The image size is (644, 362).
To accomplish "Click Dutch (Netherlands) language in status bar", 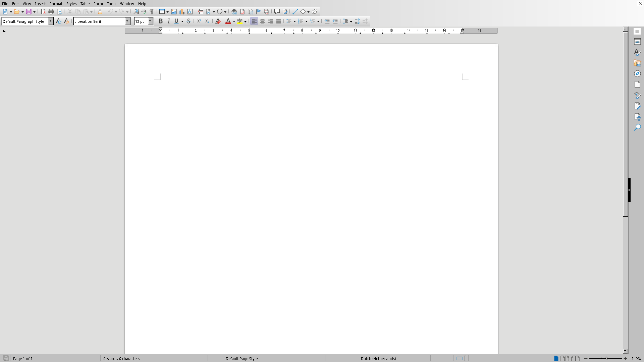I will (378, 359).
